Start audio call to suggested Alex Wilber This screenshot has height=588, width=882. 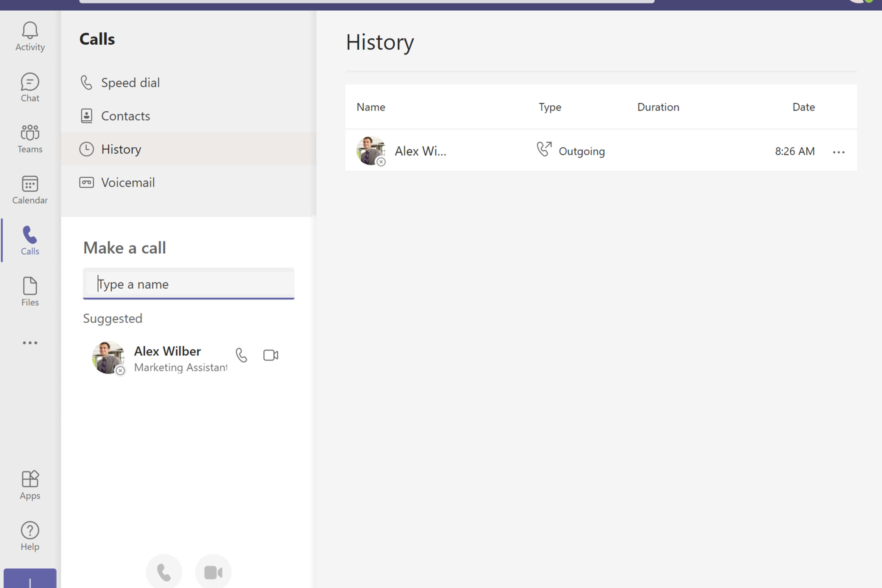tap(241, 355)
